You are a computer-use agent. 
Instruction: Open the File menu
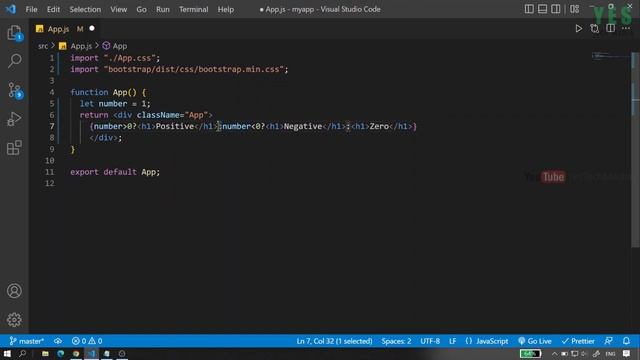[31, 9]
